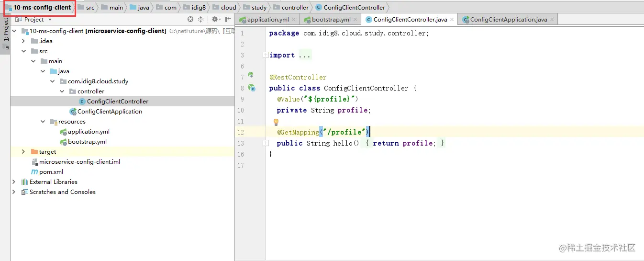The width and height of the screenshot is (644, 261).
Task: Click the ConfigClientController breadcrumb
Action: tap(350, 8)
